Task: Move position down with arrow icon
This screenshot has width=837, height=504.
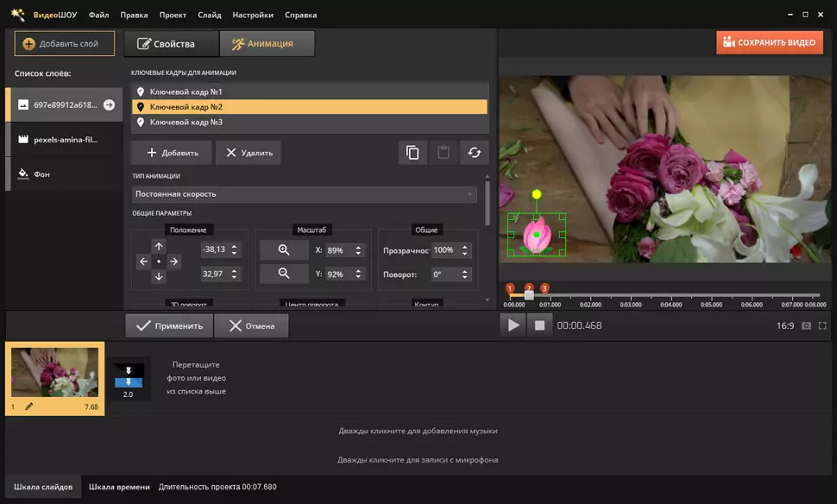Action: pyautogui.click(x=159, y=276)
